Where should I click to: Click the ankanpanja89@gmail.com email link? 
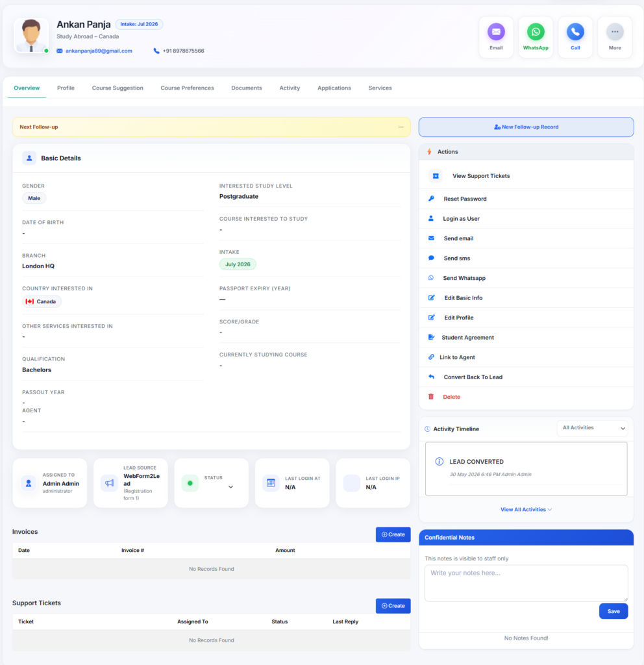coord(99,51)
